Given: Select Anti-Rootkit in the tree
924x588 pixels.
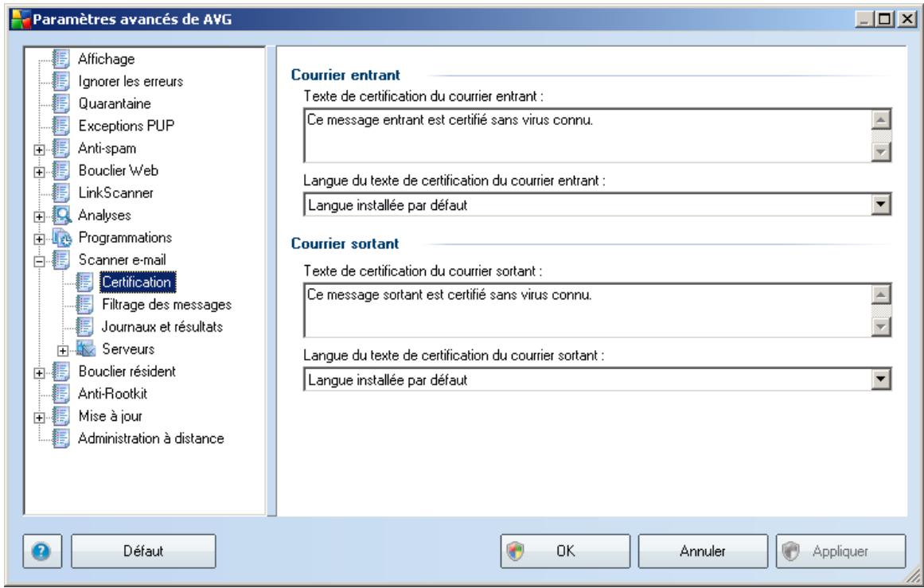Looking at the screenshot, I should [x=112, y=394].
